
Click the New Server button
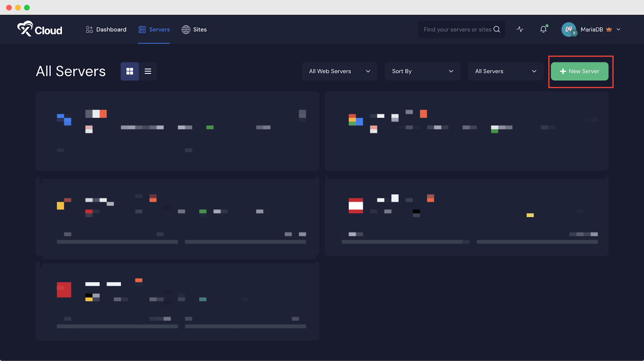tap(579, 71)
